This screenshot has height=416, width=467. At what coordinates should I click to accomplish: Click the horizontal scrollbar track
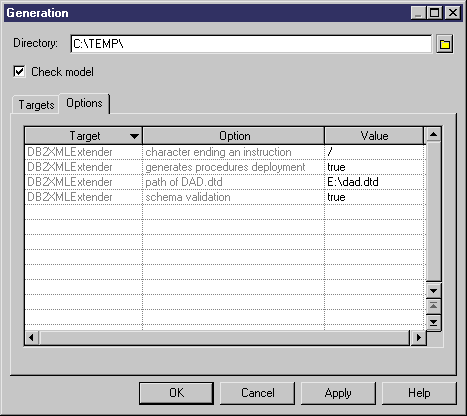click(x=225, y=338)
